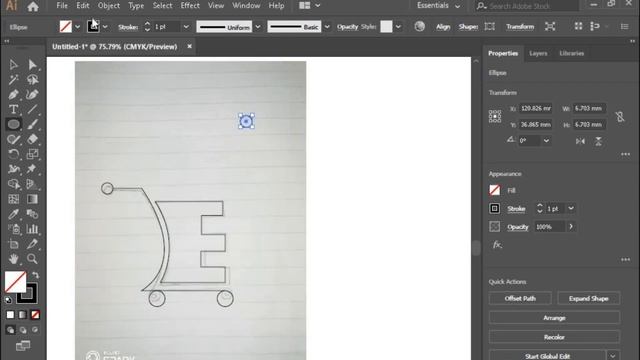The width and height of the screenshot is (640, 360).
Task: Open Opacity flyout arrow in Appearance
Action: click(x=571, y=227)
